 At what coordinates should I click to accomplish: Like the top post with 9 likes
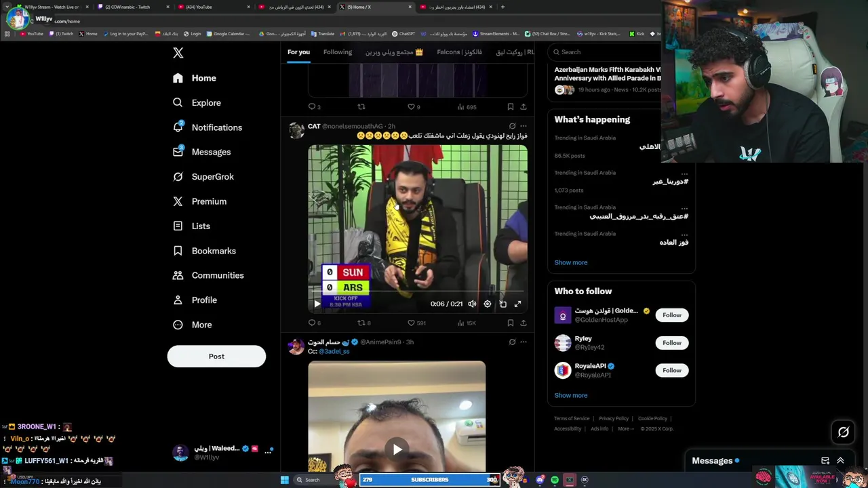pos(414,106)
